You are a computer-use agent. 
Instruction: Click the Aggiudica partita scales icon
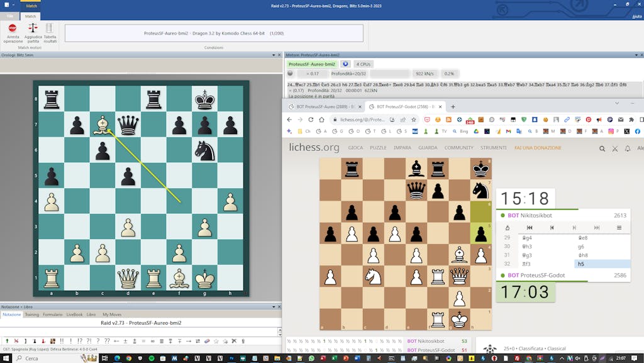pos(33,28)
